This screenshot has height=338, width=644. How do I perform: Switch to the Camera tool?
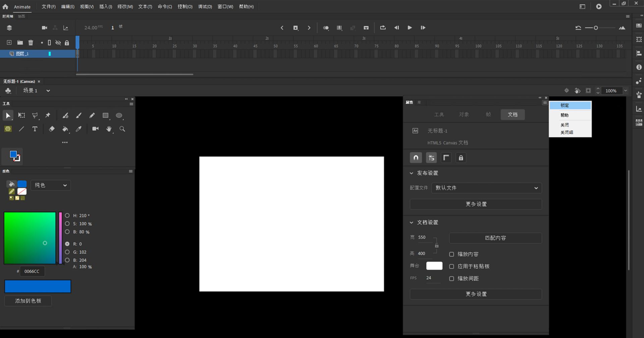95,129
